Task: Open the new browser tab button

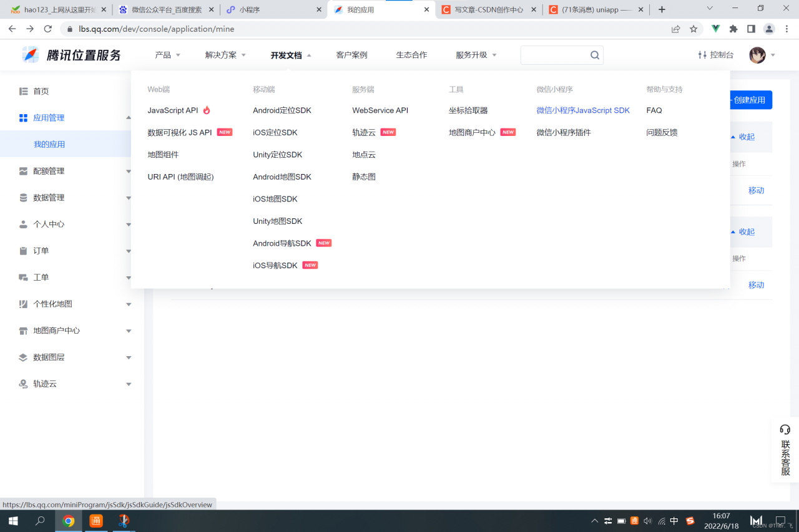Action: click(662, 9)
